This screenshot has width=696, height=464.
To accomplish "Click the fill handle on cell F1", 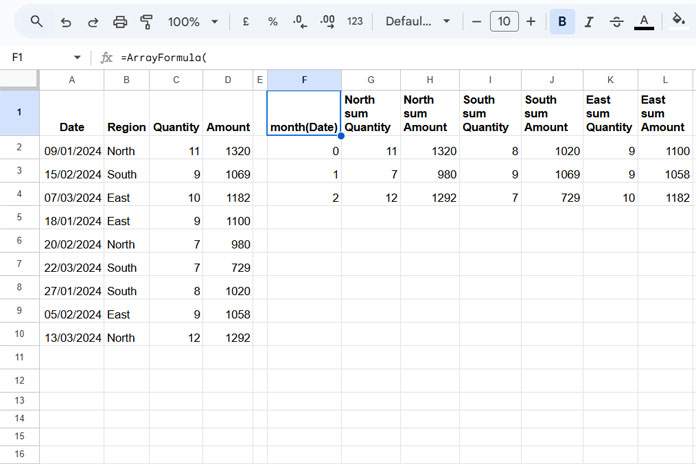I will [x=341, y=136].
